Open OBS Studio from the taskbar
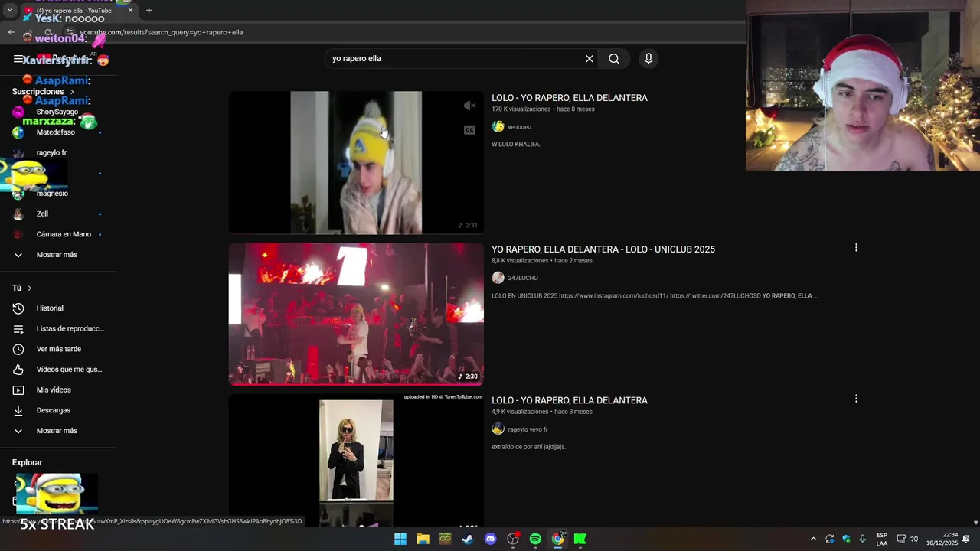This screenshot has width=980, height=551. 513,539
